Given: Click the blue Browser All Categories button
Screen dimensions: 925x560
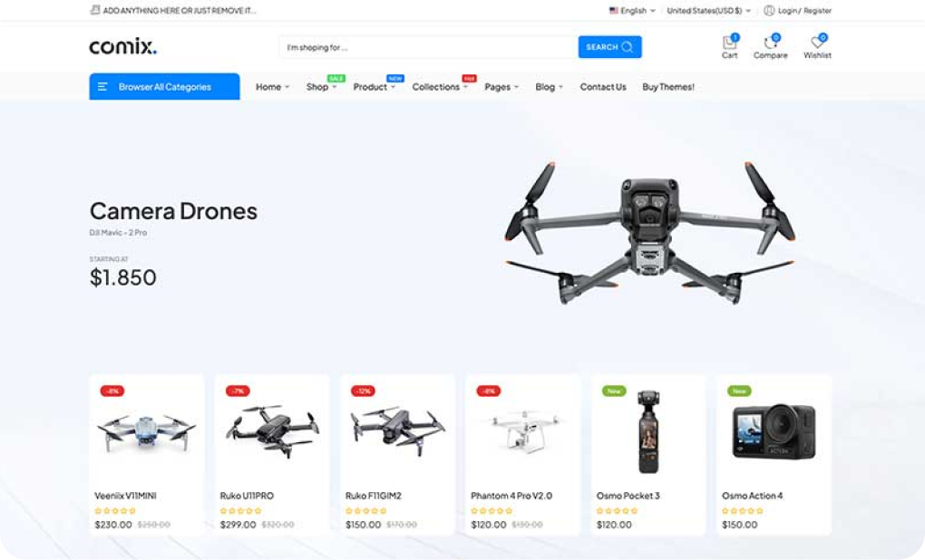Looking at the screenshot, I should pyautogui.click(x=164, y=87).
